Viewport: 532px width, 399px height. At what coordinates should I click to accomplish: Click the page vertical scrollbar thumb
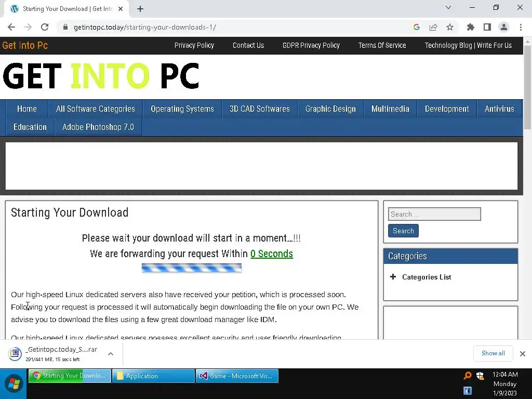pyautogui.click(x=527, y=87)
